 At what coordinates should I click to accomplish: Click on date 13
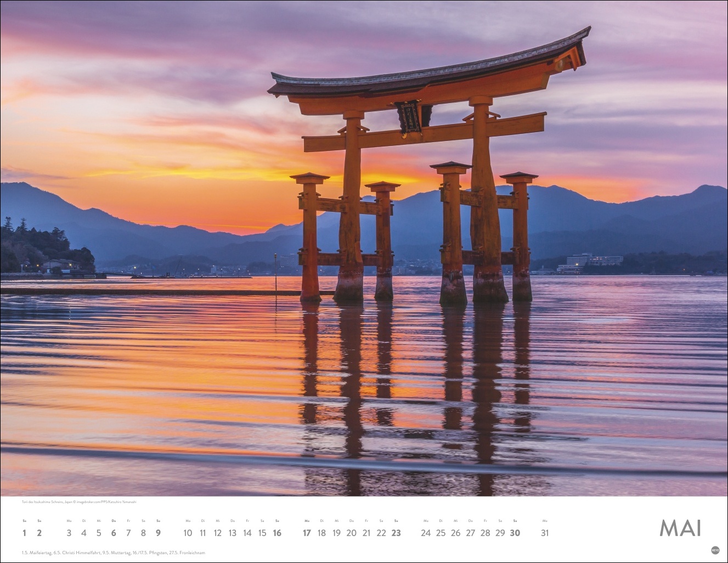[232, 533]
